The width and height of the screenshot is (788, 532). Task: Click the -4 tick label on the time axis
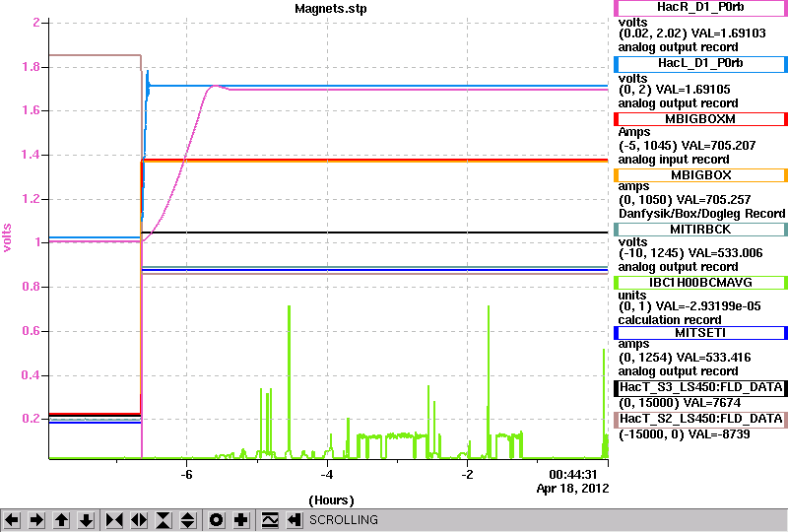pos(327,475)
